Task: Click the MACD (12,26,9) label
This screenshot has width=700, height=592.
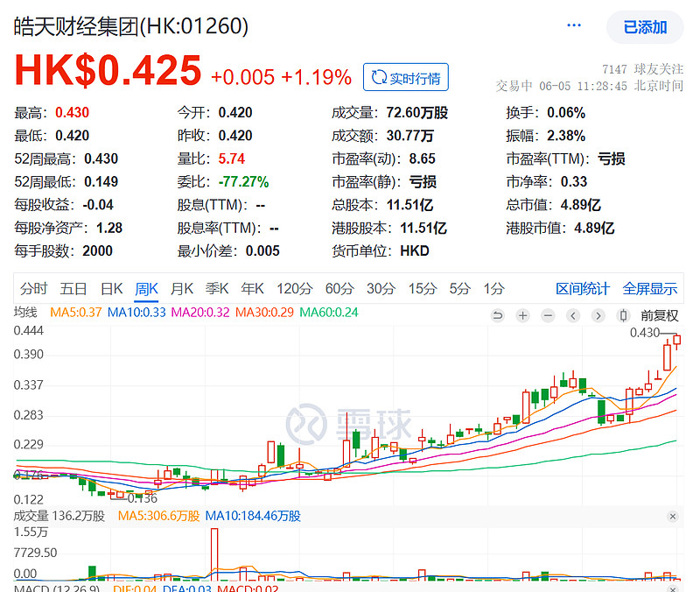Action: 57,588
